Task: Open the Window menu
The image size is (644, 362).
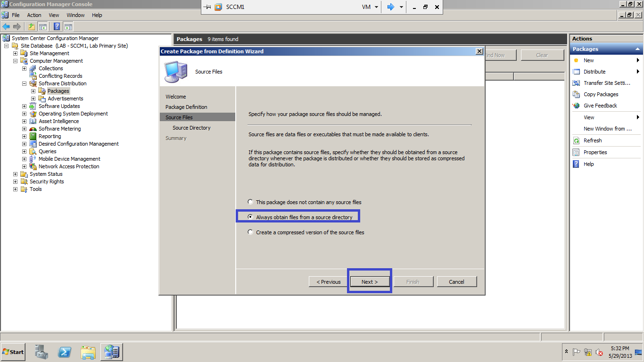Action: pyautogui.click(x=75, y=15)
